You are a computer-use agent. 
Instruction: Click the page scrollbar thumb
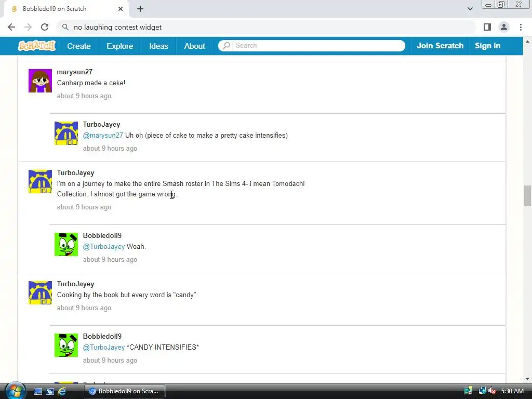point(527,196)
